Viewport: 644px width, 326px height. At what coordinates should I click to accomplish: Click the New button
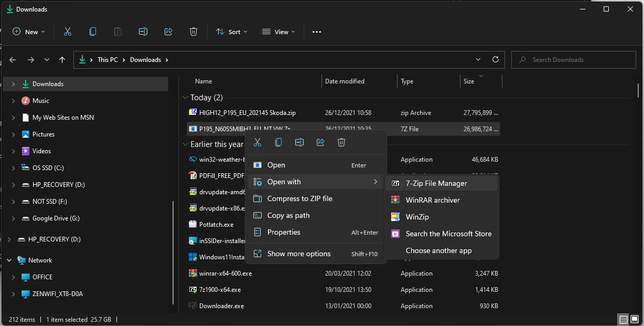pos(29,31)
